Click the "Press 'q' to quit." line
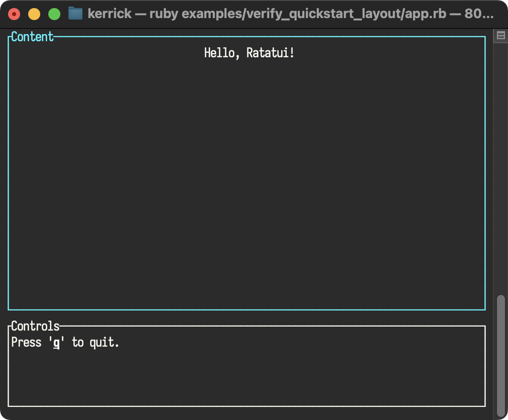Image resolution: width=508 pixels, height=420 pixels. coord(65,342)
